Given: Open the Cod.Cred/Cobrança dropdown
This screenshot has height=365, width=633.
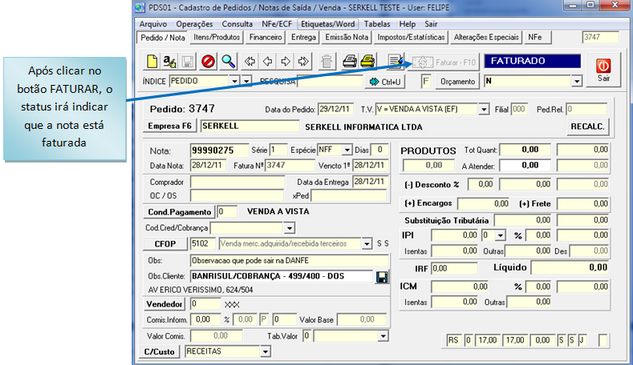Looking at the screenshot, I should pos(289,229).
